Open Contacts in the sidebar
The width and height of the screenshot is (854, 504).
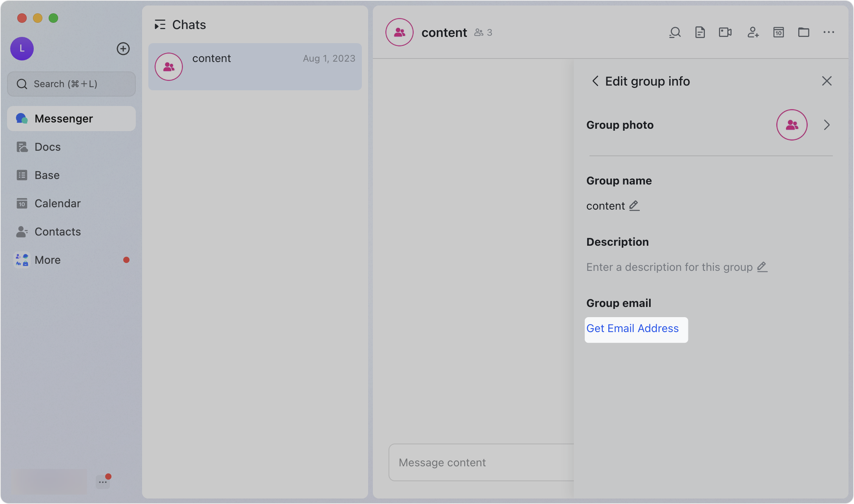pos(71,232)
